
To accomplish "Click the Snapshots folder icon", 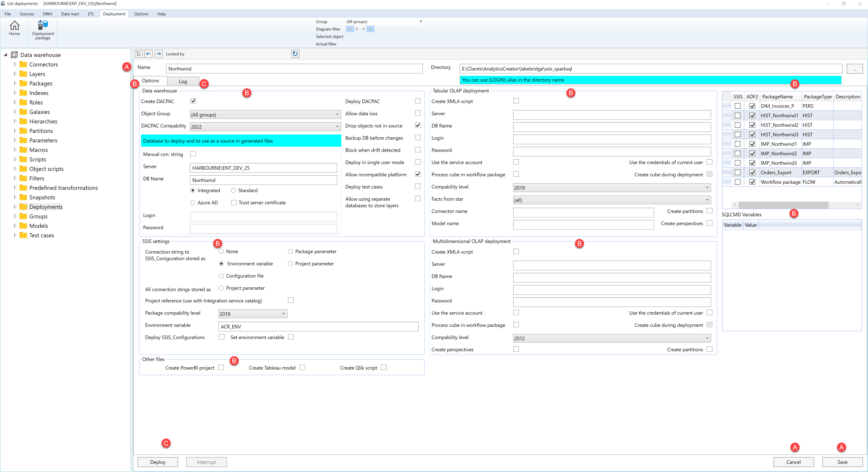I will (x=23, y=197).
